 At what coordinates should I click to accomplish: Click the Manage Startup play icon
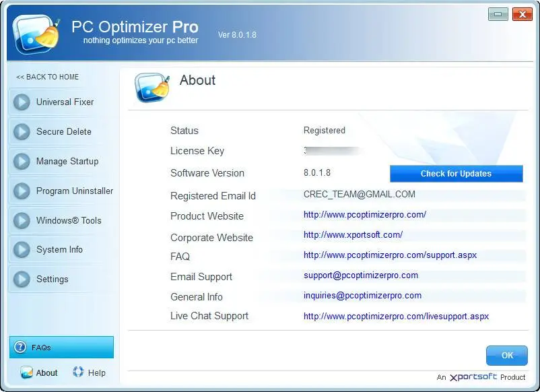coord(22,161)
